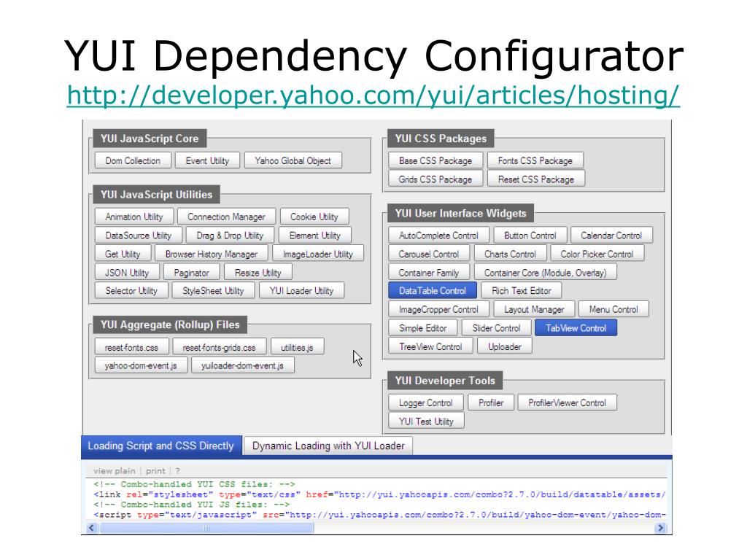The width and height of the screenshot is (747, 560).
Task: Select Calendar Control widget
Action: 611,236
